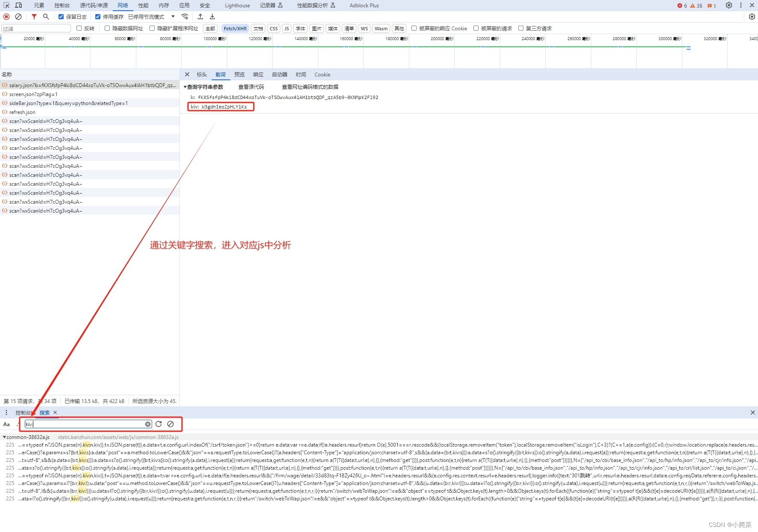Image resolution: width=758 pixels, height=532 pixels.
Task: Close the bottom drawer
Action: 753,412
